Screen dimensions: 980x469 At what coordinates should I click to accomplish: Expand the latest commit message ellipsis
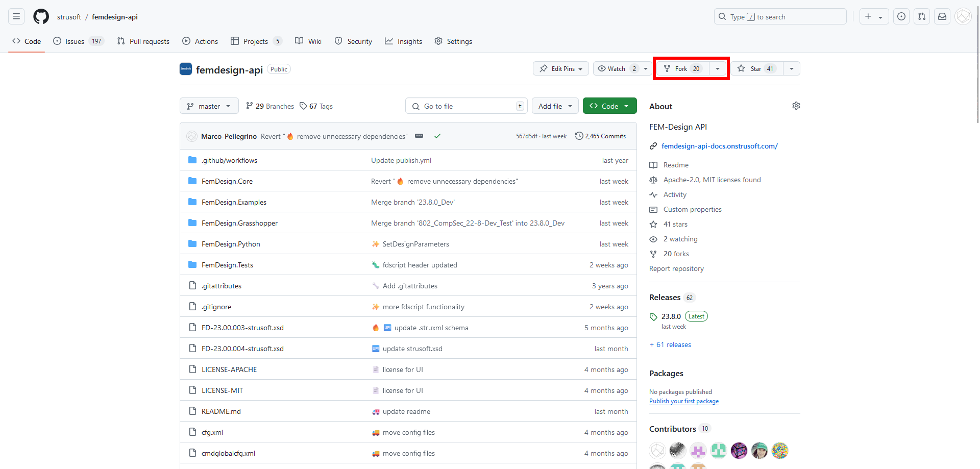point(419,136)
